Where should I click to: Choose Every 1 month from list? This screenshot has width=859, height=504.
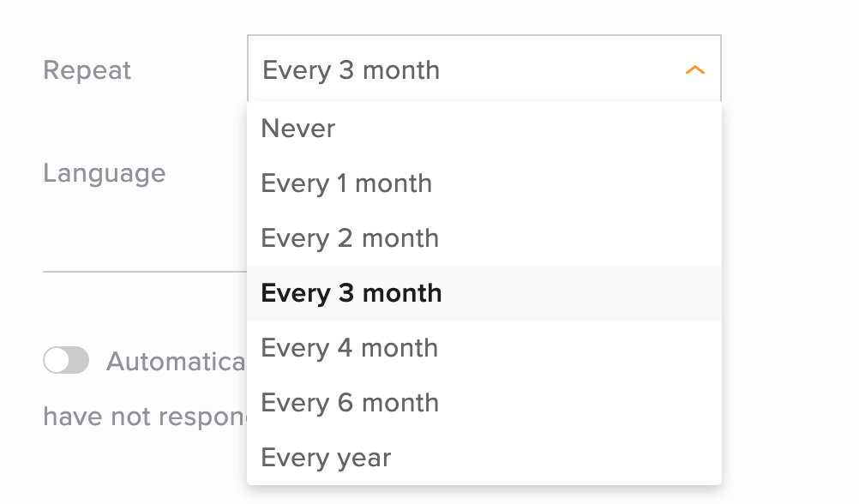pos(346,183)
